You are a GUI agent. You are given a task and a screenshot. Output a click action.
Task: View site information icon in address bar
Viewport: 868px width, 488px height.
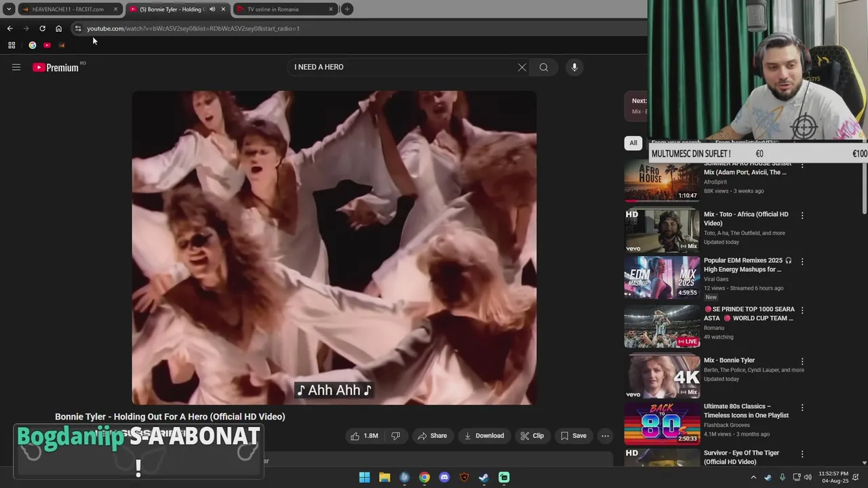pyautogui.click(x=78, y=28)
